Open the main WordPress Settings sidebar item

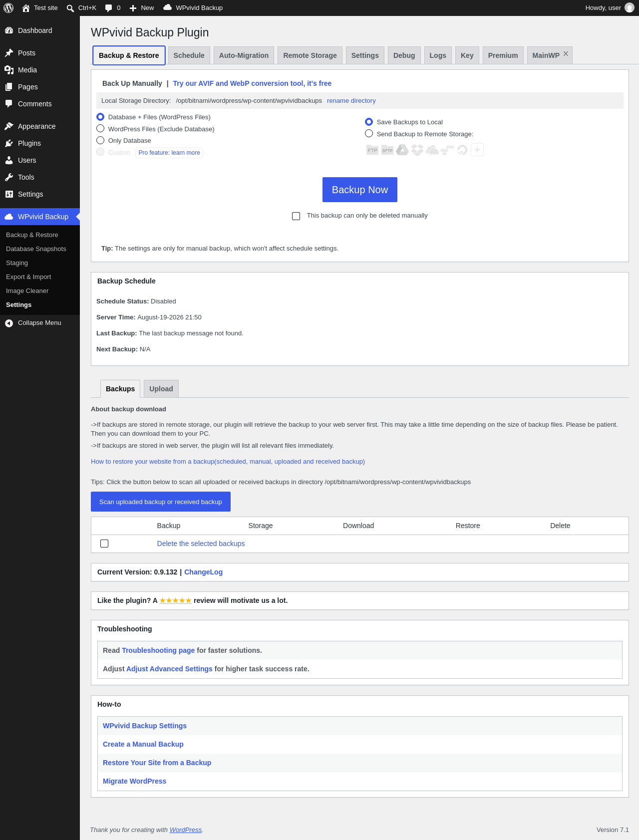point(40,194)
